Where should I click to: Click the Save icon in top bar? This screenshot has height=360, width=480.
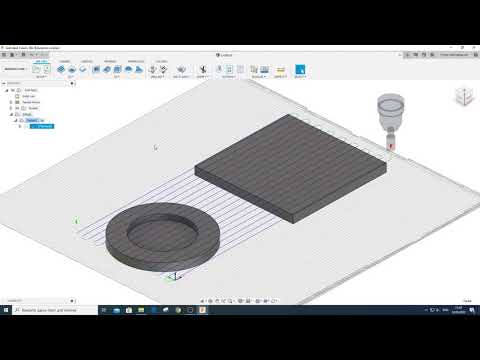pos(23,55)
